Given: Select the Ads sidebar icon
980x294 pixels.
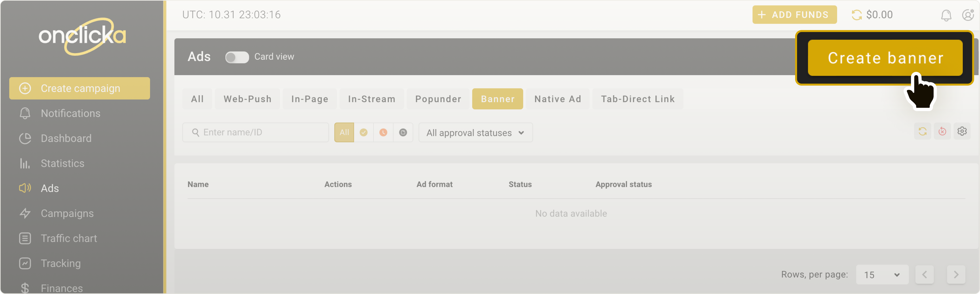Looking at the screenshot, I should [x=24, y=188].
